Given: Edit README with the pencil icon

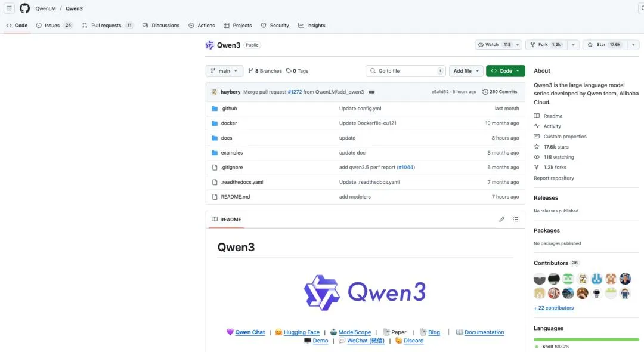Looking at the screenshot, I should [x=501, y=220].
